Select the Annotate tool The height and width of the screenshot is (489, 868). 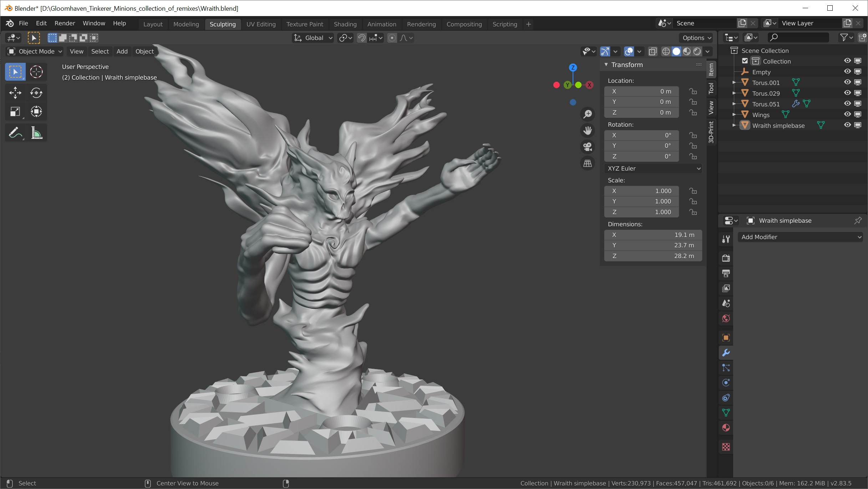pos(15,133)
